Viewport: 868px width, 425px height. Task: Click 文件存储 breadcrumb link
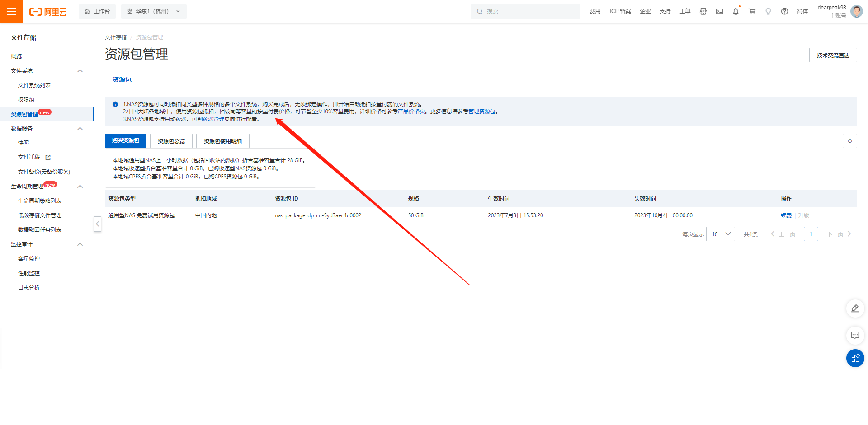(116, 37)
